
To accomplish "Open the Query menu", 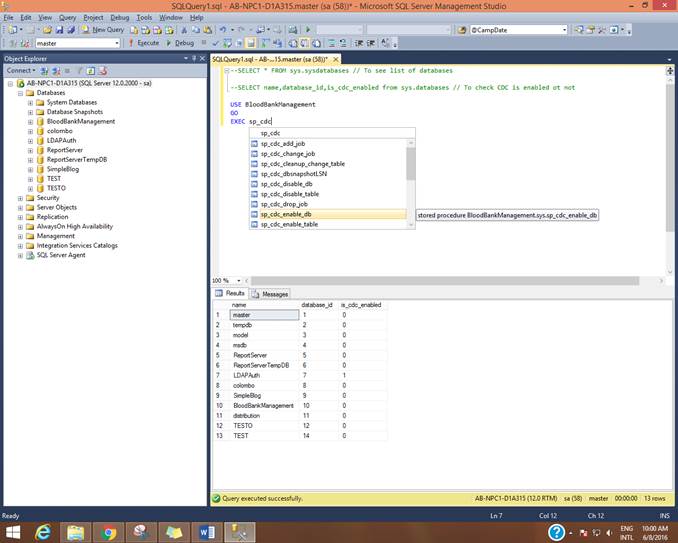I will click(x=67, y=17).
